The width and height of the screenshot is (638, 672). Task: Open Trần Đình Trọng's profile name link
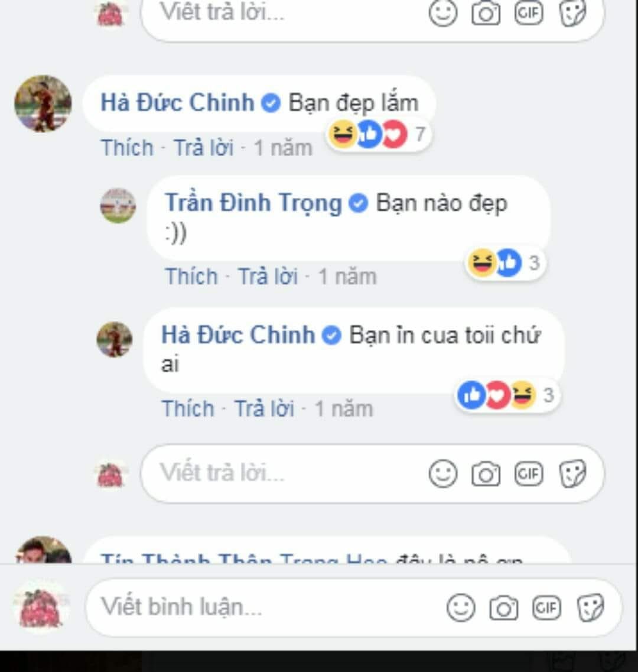253,203
